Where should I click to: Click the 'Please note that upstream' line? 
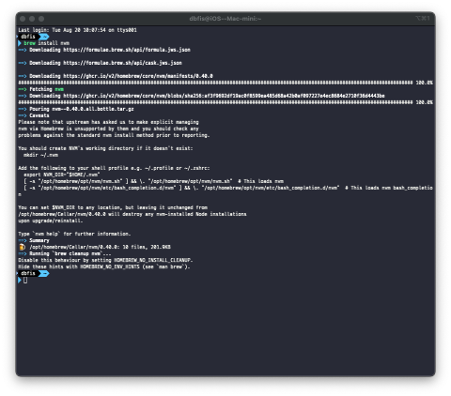pos(108,122)
